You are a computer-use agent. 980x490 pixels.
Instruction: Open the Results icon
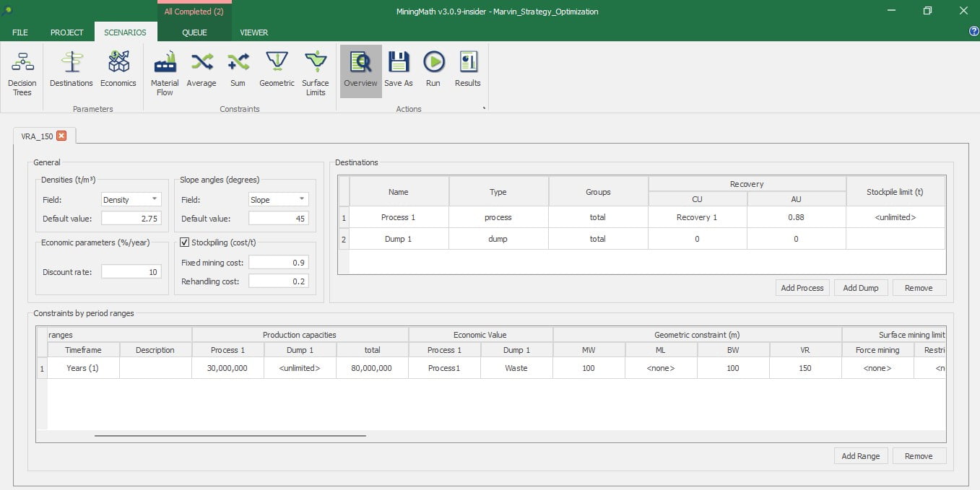coord(467,70)
